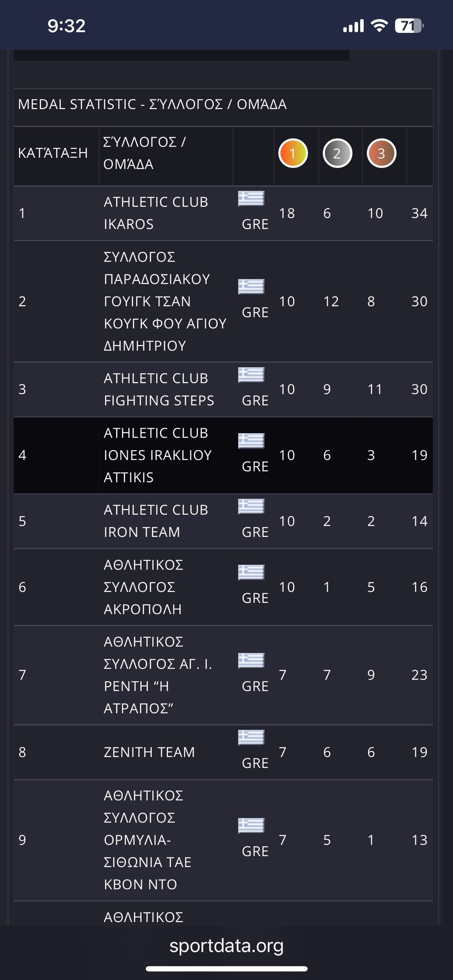This screenshot has height=980, width=453.
Task: Tap the 9:32 clock in status bar
Action: point(66,26)
